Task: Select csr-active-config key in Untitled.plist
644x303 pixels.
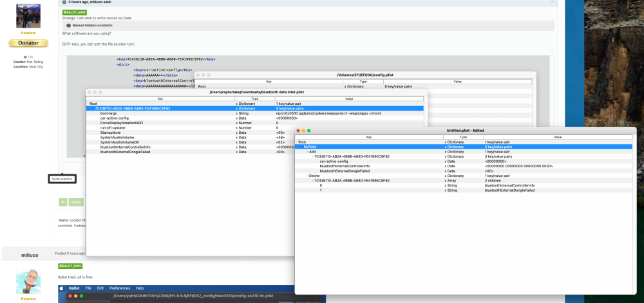Action: [x=334, y=161]
